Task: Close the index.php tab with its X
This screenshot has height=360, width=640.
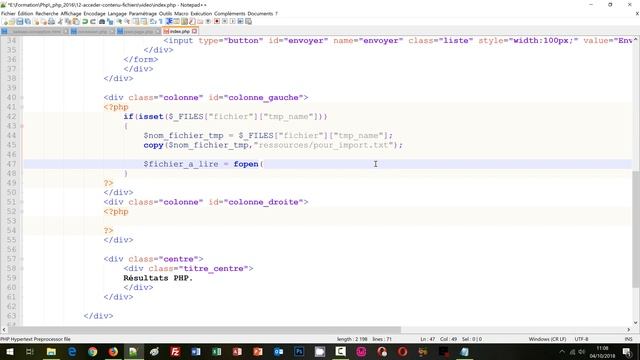Action: [195, 31]
